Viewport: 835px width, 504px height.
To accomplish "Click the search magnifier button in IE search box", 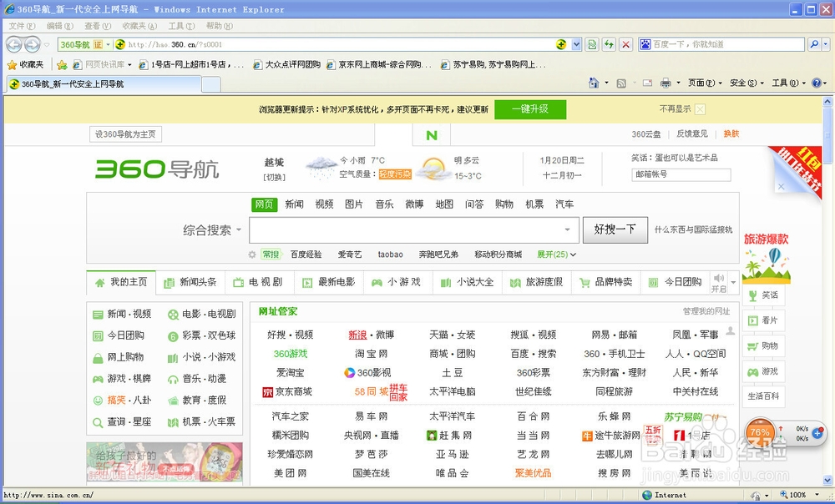I will [x=813, y=45].
